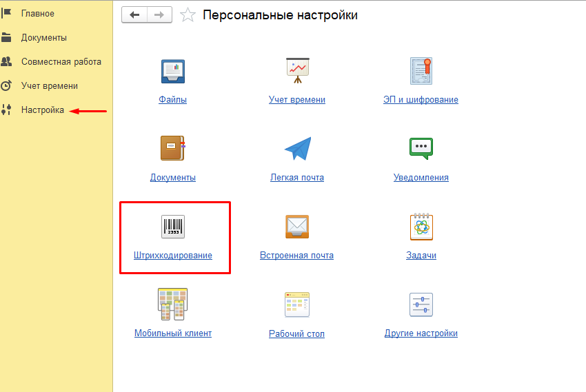Click the ЭП и шифрование certificate icon
586x392 pixels.
pyautogui.click(x=421, y=70)
